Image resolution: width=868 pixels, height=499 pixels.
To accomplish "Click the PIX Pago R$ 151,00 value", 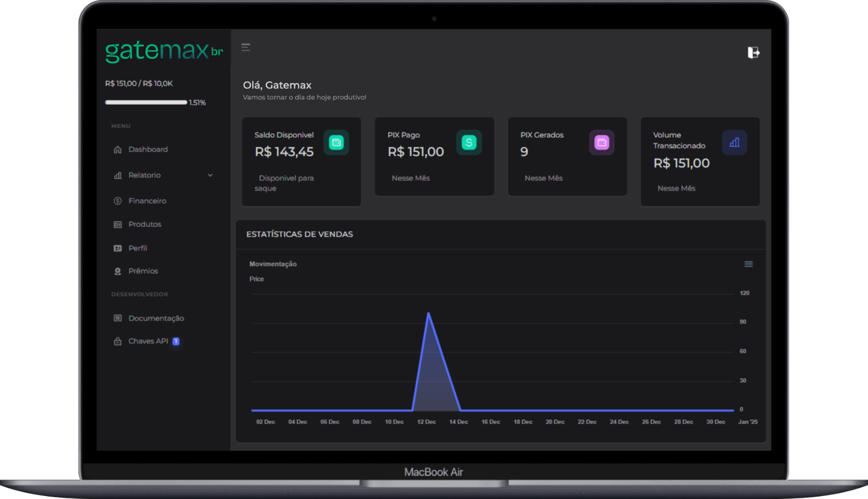I will pyautogui.click(x=416, y=152).
